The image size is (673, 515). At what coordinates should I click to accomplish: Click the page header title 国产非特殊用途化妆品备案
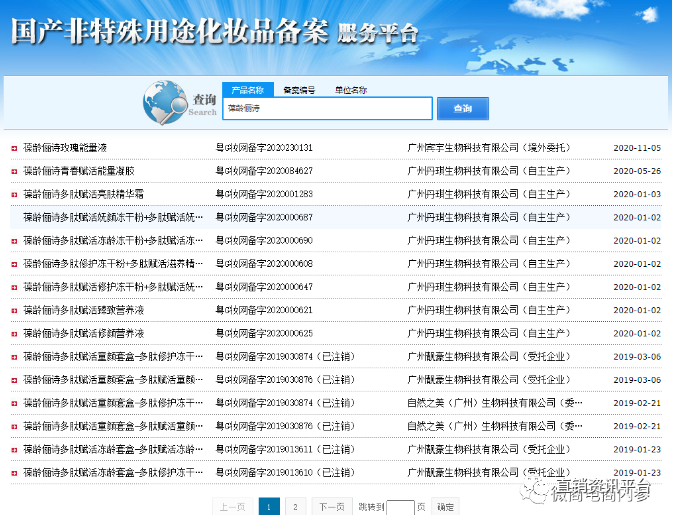coord(170,31)
